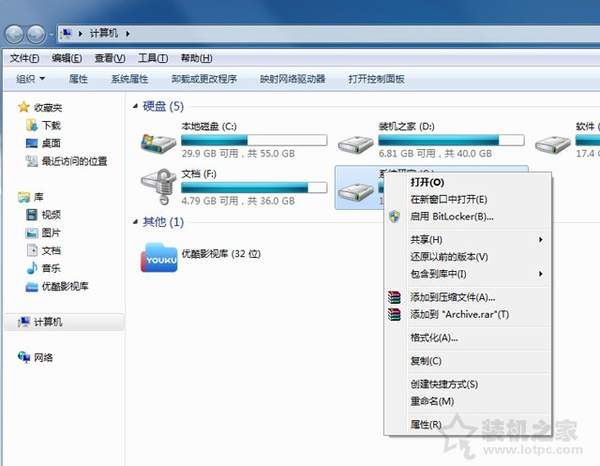
Task: Select the locked 文档 F: drive icon
Action: 158,186
